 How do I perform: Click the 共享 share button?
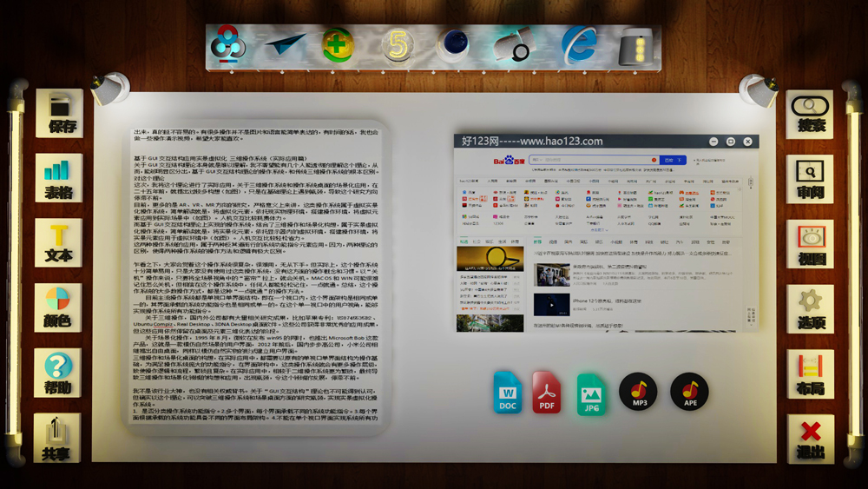pos(57,438)
